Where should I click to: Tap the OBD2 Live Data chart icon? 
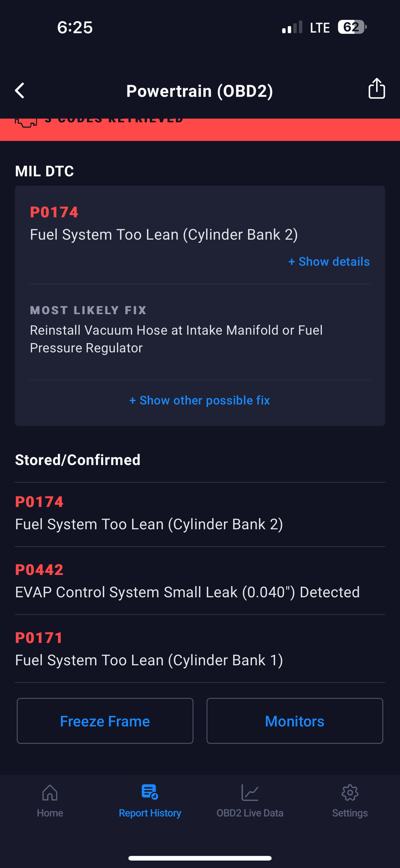point(250,793)
